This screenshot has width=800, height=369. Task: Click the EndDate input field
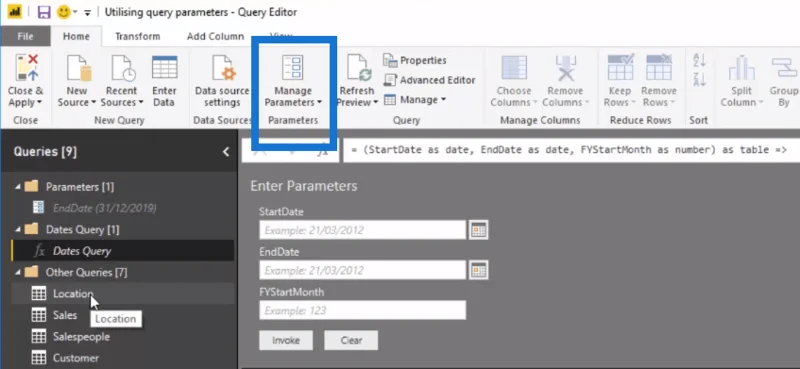[363, 270]
